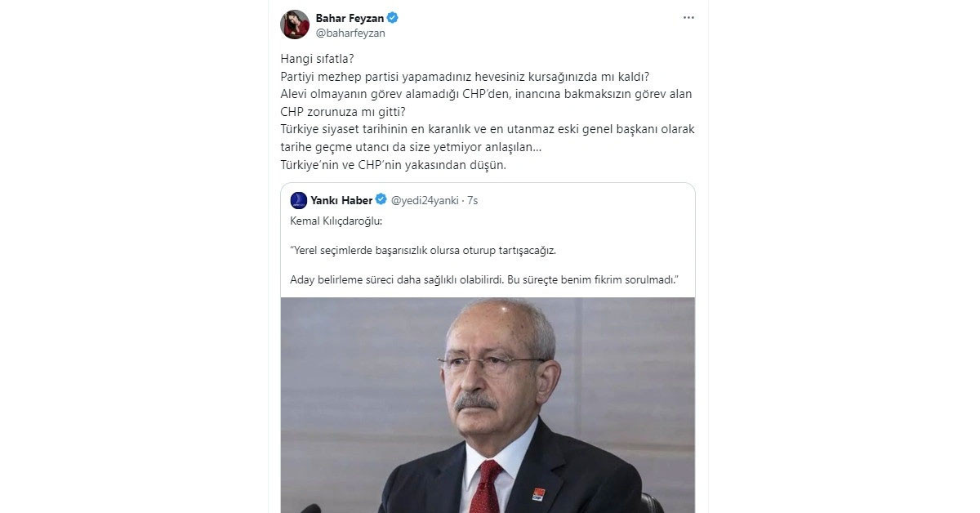The width and height of the screenshot is (980, 513).
Task: Click the "Yerel seçimlerde başarısızlık" quoted sentence
Action: coord(428,251)
